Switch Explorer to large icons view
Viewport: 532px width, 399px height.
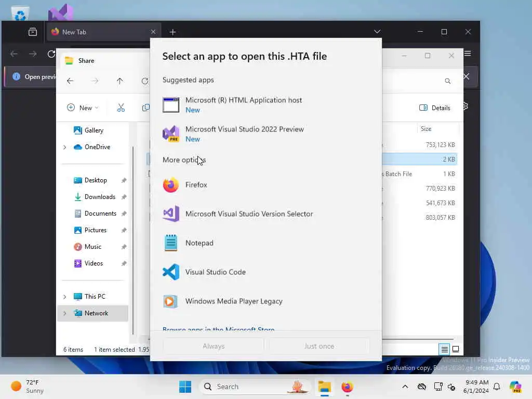(x=456, y=349)
